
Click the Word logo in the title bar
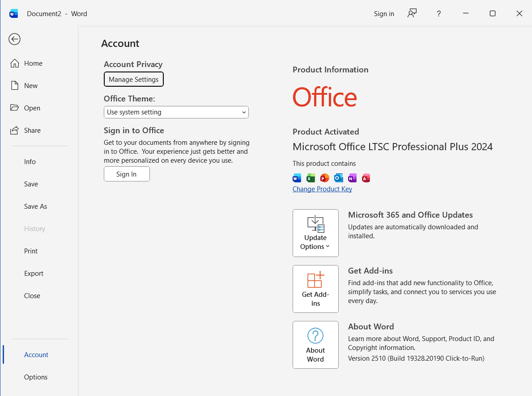pyautogui.click(x=13, y=14)
